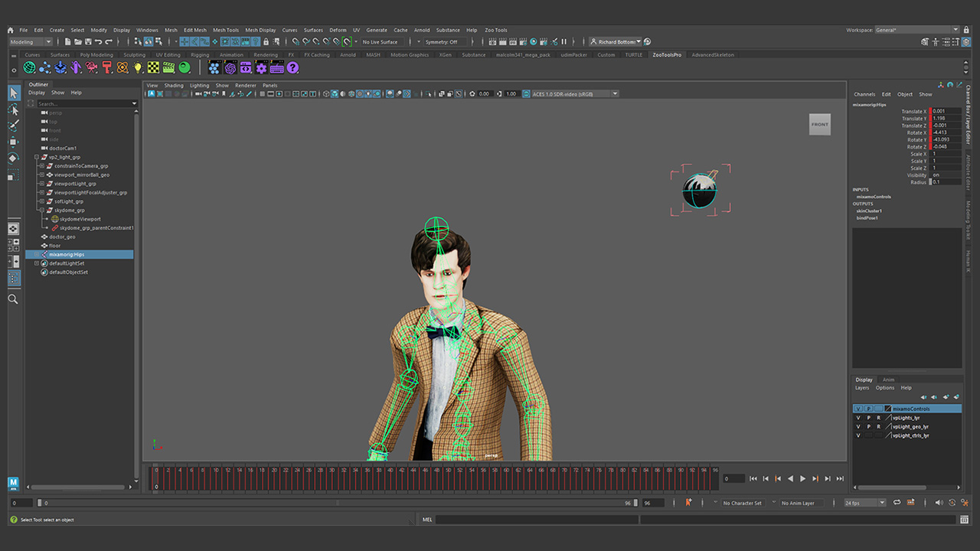This screenshot has width=980, height=551.
Task: Toggle the R flag on vpLight_geo_lyr layer
Action: tap(879, 426)
